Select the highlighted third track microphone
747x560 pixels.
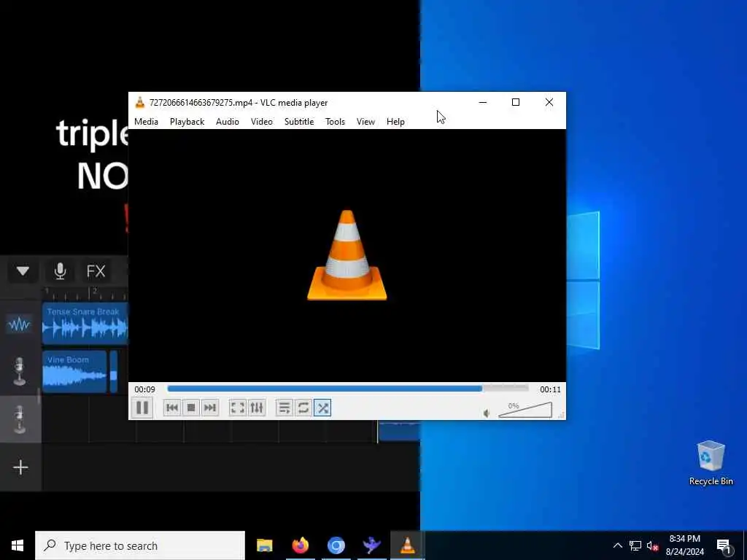(19, 419)
